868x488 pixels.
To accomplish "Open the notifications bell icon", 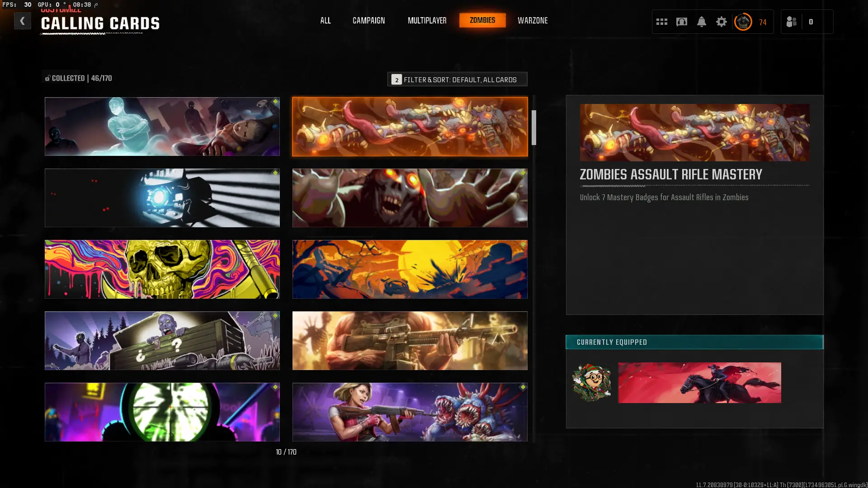I will point(701,22).
